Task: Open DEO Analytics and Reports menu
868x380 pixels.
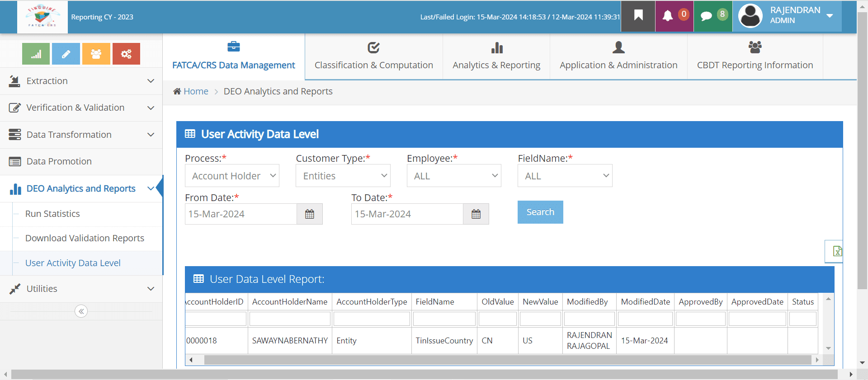Action: click(x=81, y=188)
